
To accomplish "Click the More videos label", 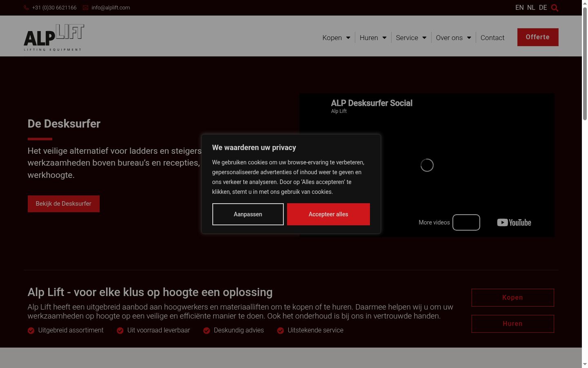I will click(x=434, y=222).
